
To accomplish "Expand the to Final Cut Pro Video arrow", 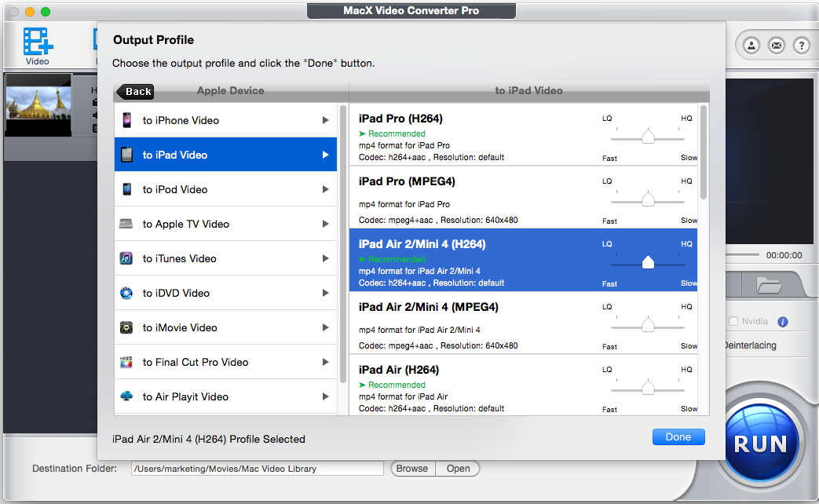I will click(x=325, y=362).
